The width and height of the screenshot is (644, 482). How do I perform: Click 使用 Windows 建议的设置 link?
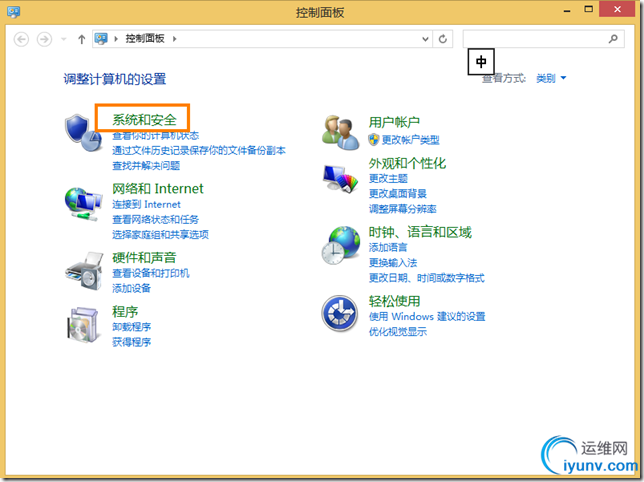[x=427, y=317]
